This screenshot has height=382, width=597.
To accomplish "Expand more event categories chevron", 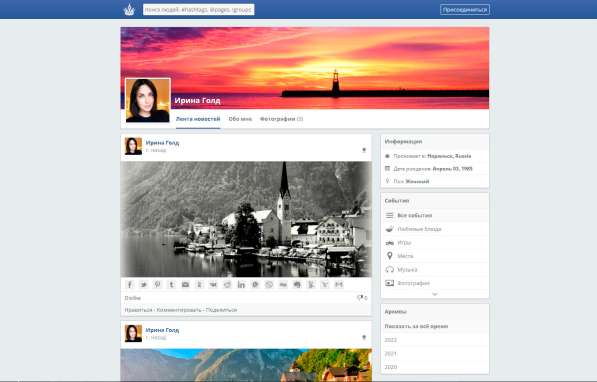I will tap(435, 294).
